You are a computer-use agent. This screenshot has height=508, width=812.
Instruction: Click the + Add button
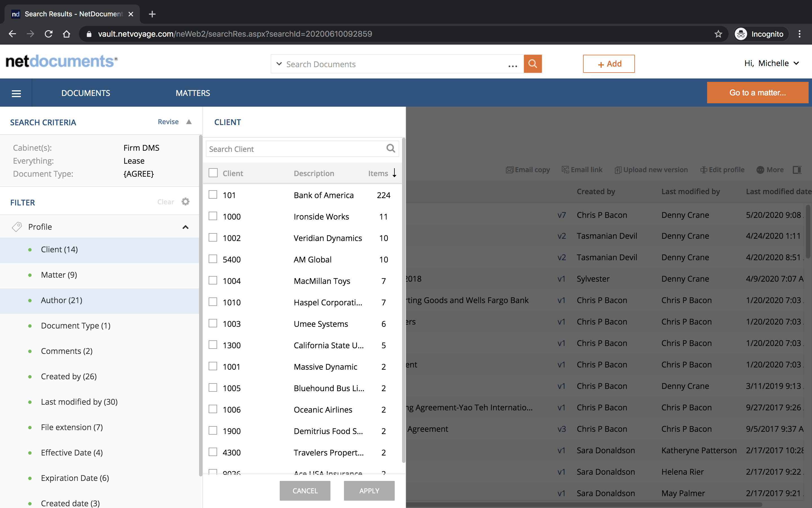click(x=609, y=64)
